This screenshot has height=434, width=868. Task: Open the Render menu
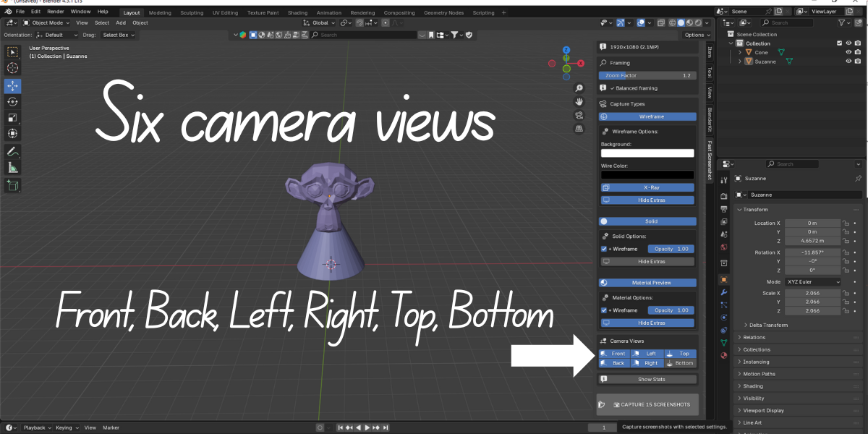click(x=56, y=12)
